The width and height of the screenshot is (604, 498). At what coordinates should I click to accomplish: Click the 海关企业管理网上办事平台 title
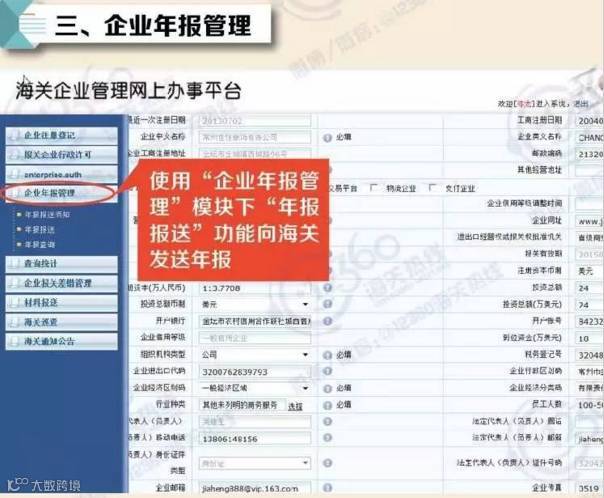129,91
